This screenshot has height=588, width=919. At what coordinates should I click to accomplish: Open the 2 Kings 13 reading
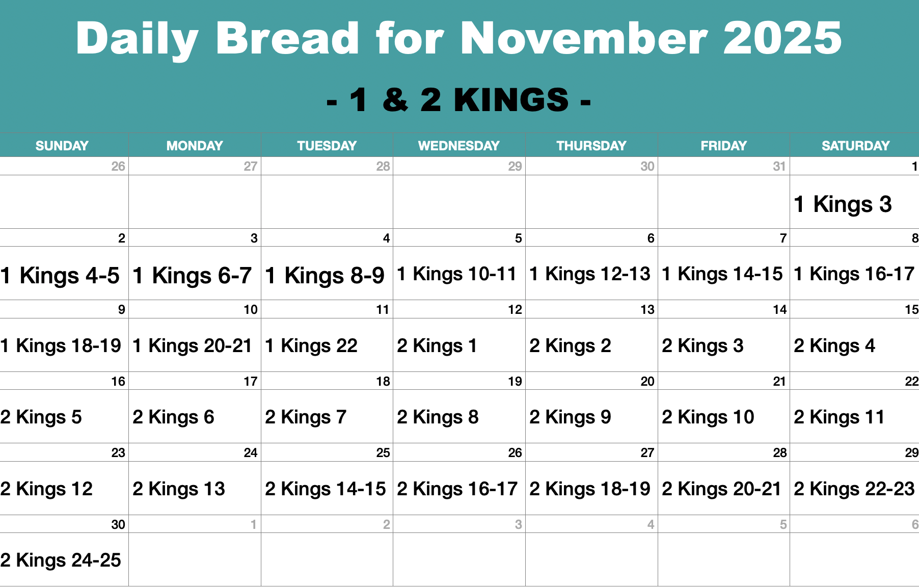[x=179, y=489]
